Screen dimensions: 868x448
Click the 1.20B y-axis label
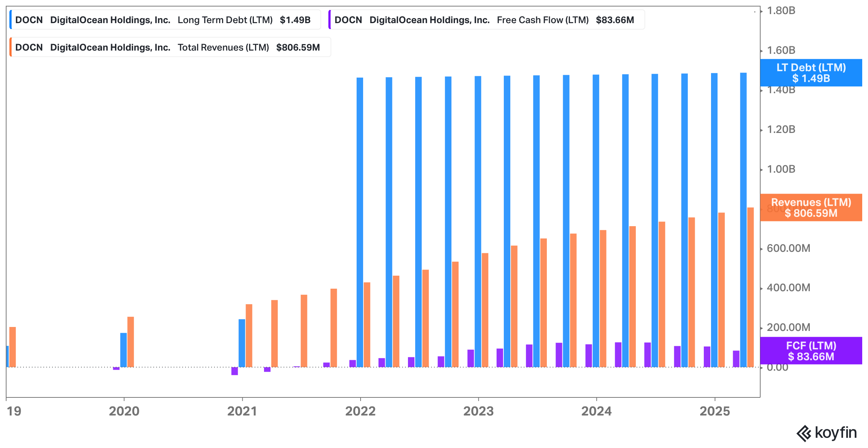[781, 129]
